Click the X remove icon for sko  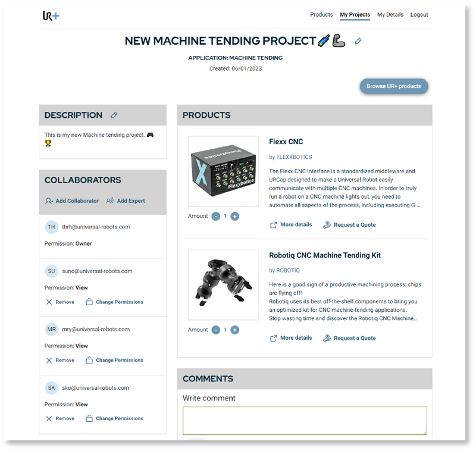tap(49, 418)
